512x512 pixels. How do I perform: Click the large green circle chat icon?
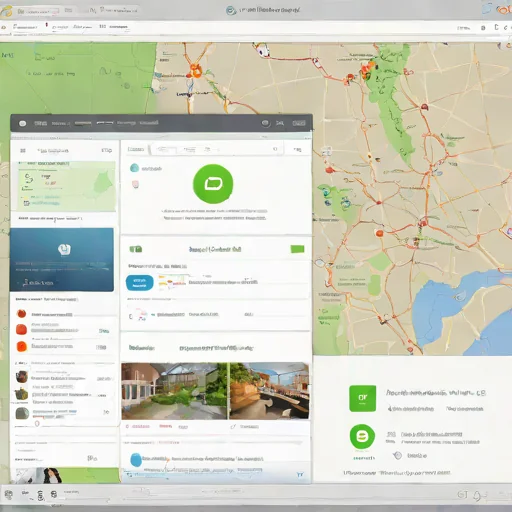click(213, 184)
